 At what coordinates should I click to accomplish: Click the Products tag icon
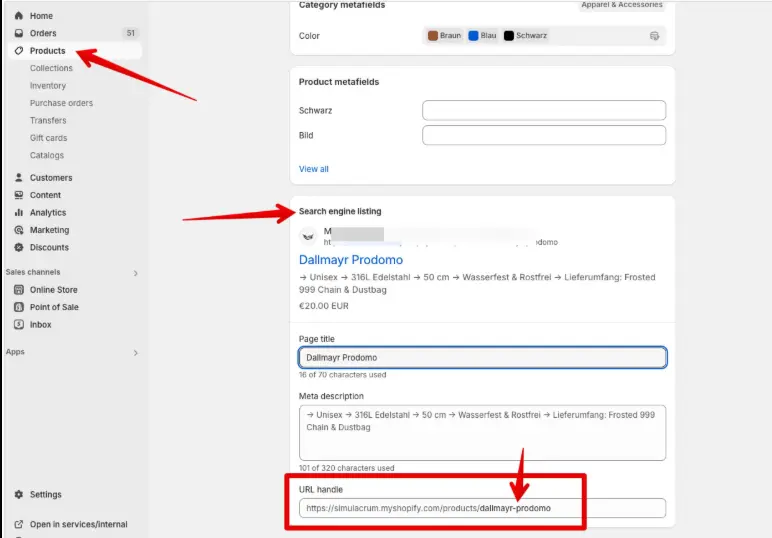click(19, 51)
